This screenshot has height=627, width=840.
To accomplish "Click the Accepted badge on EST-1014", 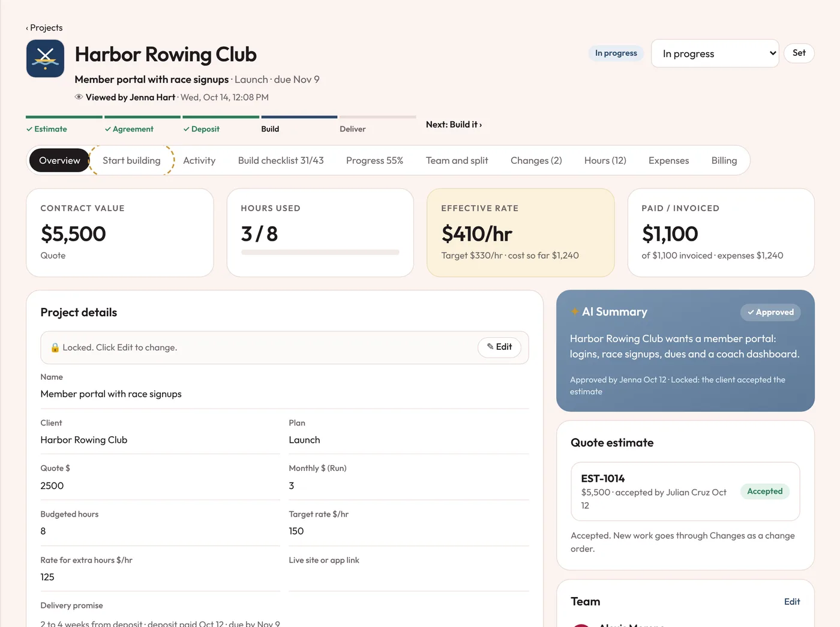I will click(765, 491).
